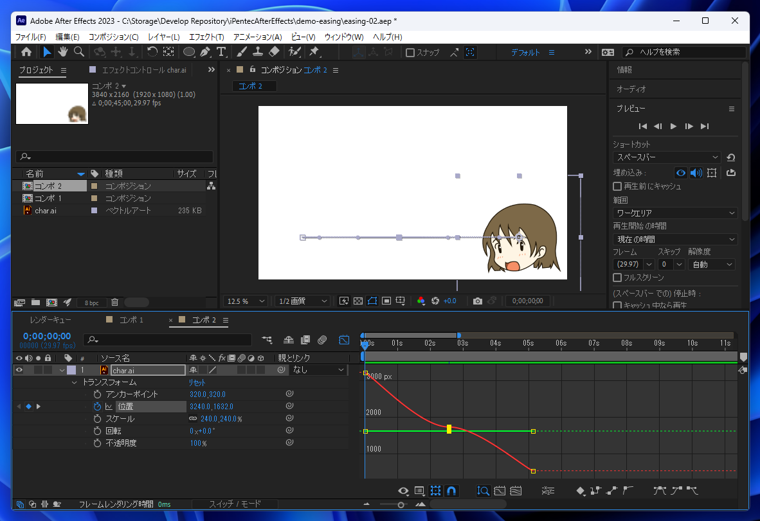The height and width of the screenshot is (521, 760).
Task: Select the Default workspace
Action: (525, 52)
